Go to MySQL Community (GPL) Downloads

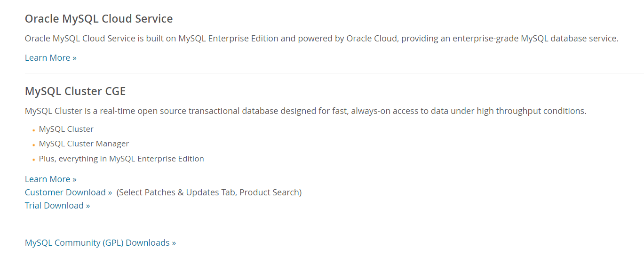click(x=100, y=243)
